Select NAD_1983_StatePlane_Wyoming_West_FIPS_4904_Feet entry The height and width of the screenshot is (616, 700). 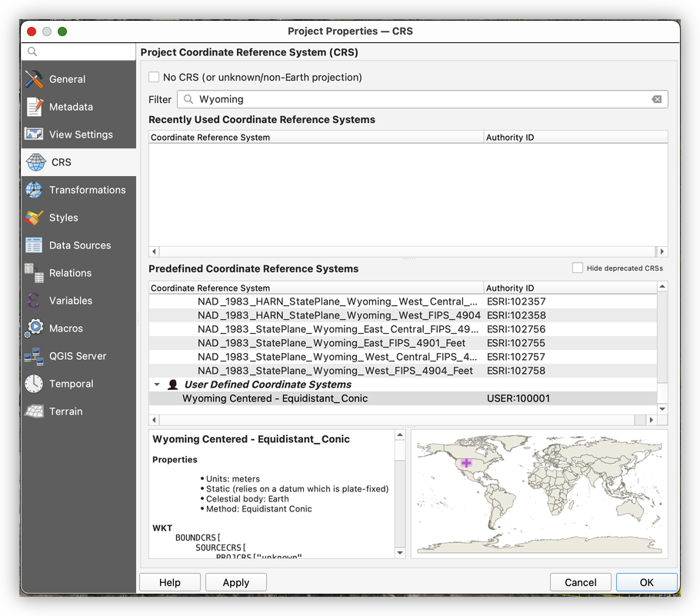point(335,371)
